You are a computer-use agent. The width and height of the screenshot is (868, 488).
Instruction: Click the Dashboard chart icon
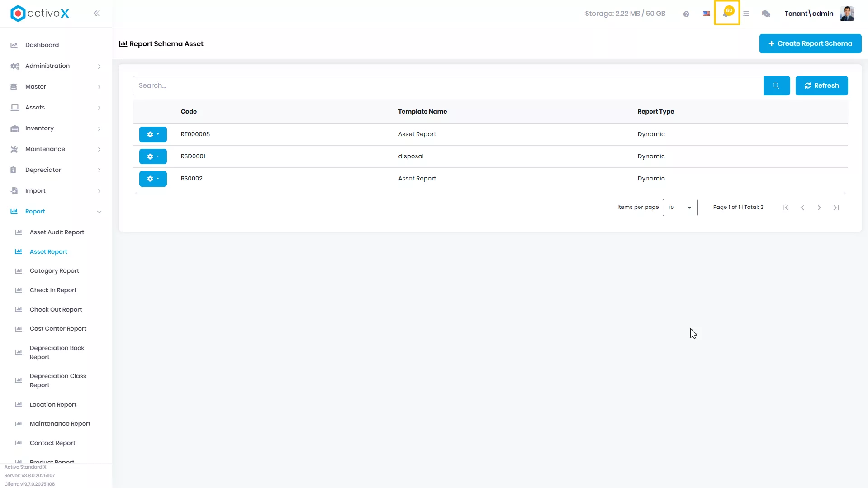pyautogui.click(x=14, y=45)
